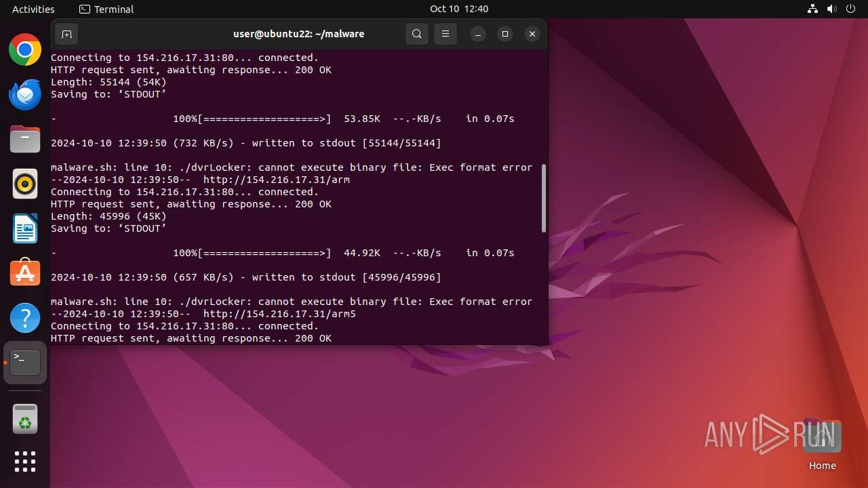Image resolution: width=868 pixels, height=488 pixels.
Task: Show Applications grid
Action: click(25, 462)
